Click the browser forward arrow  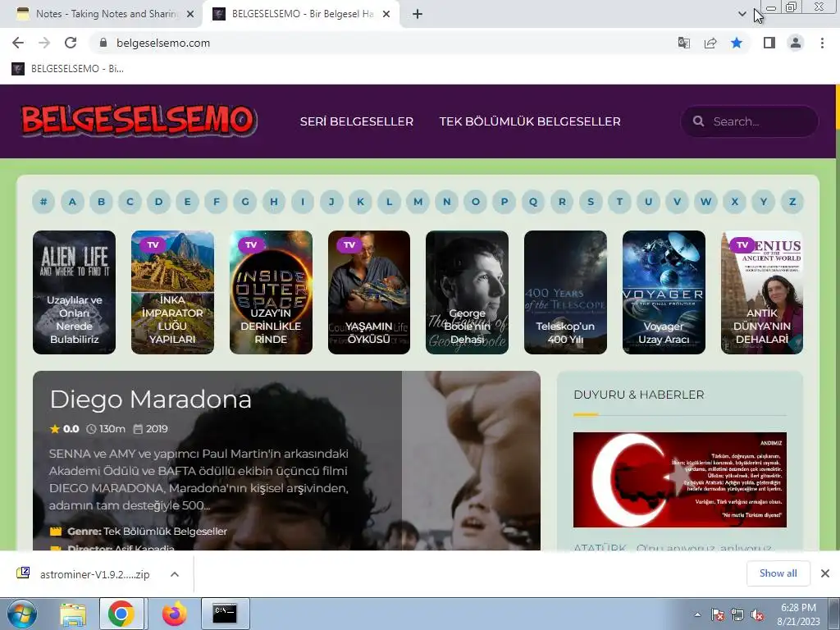pyautogui.click(x=44, y=43)
